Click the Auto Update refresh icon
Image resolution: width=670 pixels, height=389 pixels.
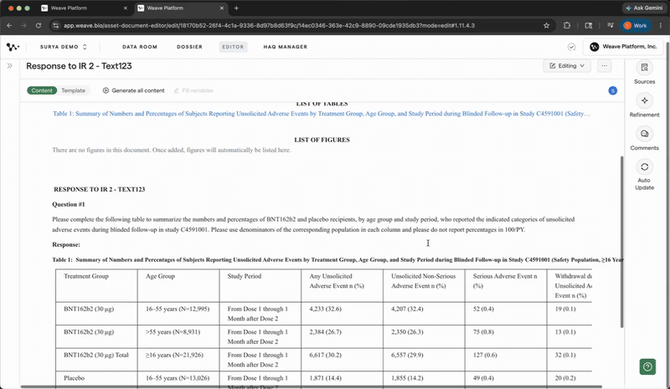[x=644, y=167]
